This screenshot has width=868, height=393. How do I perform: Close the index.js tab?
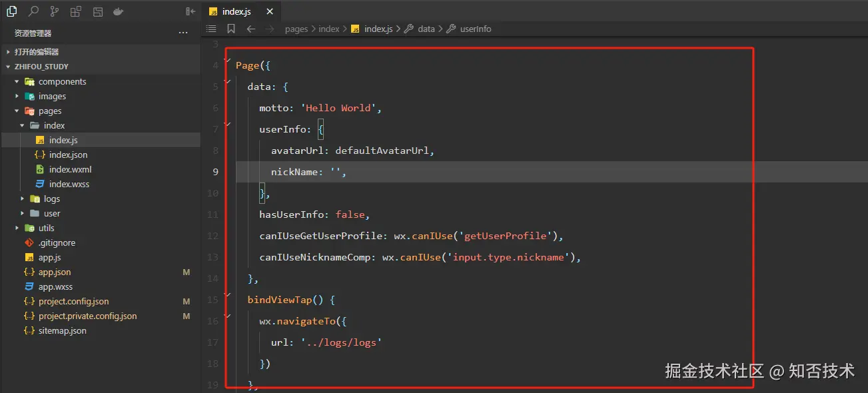[x=269, y=11]
